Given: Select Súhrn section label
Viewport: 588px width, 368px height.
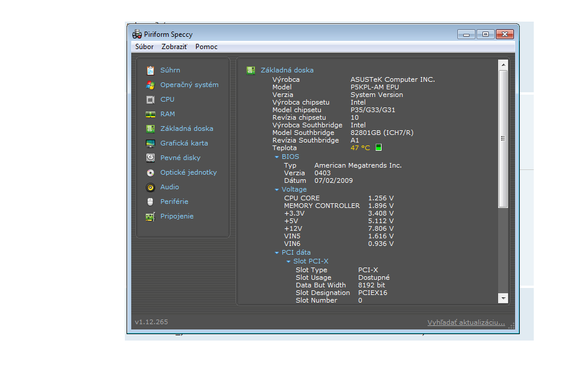Looking at the screenshot, I should [x=170, y=70].
